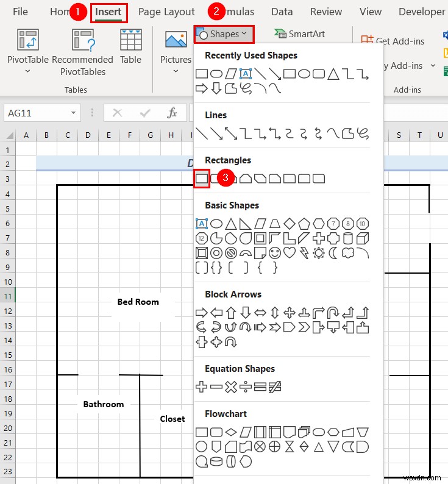Switch to the Review tab
The width and height of the screenshot is (448, 484).
pos(326,12)
